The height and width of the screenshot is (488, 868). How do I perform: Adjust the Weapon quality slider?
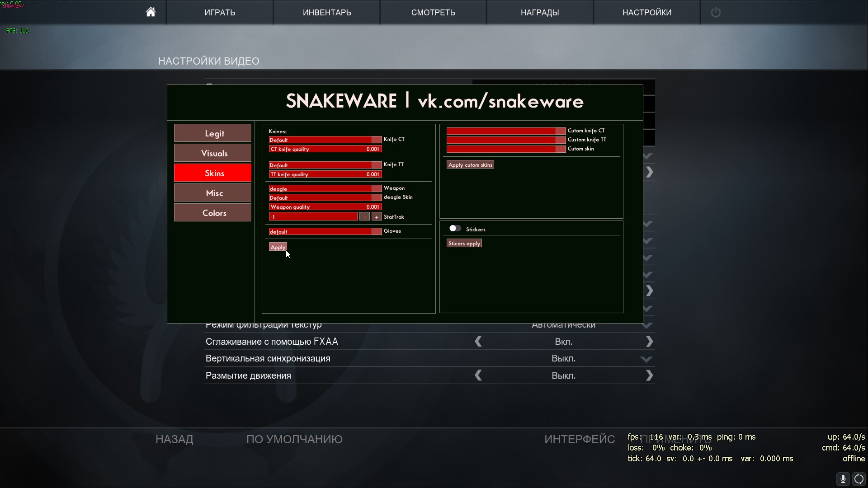click(325, 207)
